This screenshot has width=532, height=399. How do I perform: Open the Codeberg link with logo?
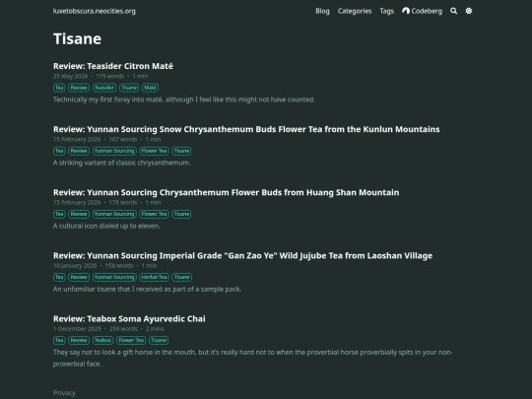[422, 11]
